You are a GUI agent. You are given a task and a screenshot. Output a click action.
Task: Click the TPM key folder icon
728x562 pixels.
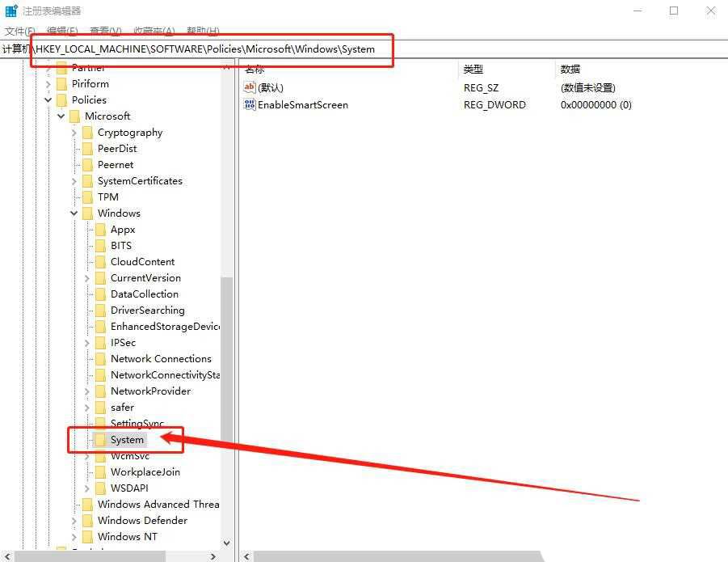87,196
